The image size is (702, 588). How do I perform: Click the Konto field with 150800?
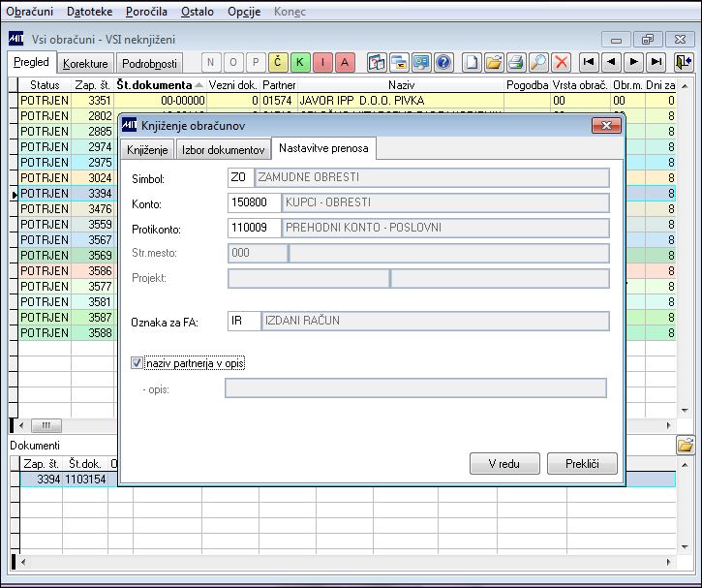254,202
